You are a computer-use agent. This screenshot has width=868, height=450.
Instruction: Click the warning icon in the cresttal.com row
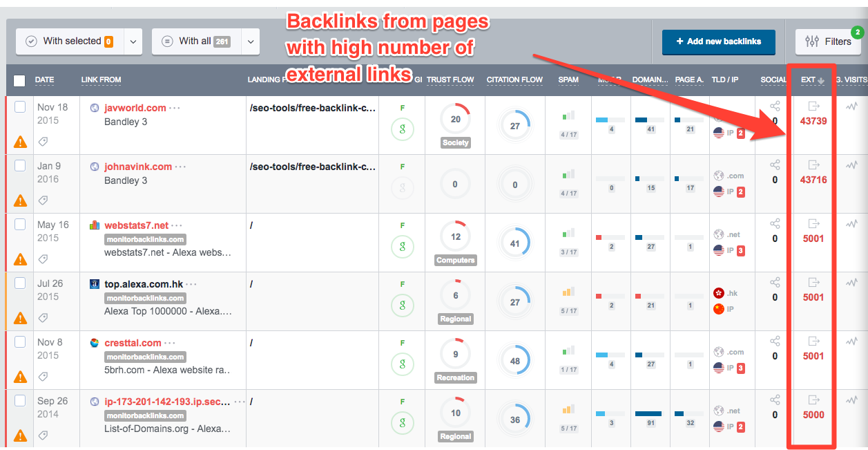click(x=21, y=377)
